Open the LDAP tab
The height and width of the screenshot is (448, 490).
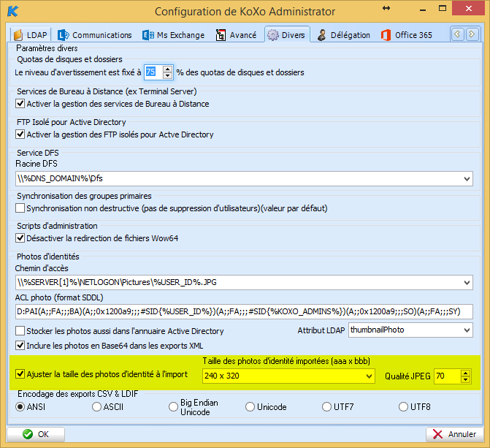(x=31, y=35)
